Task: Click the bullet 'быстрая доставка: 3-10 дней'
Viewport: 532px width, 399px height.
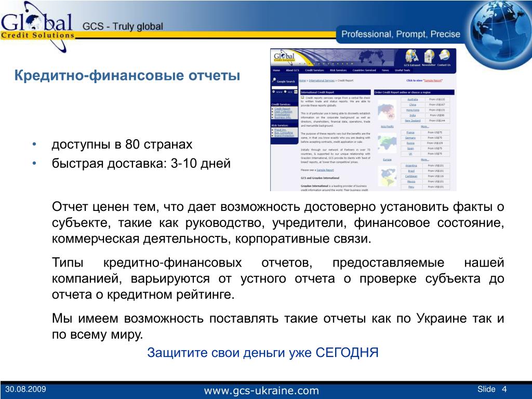Action: coord(141,164)
